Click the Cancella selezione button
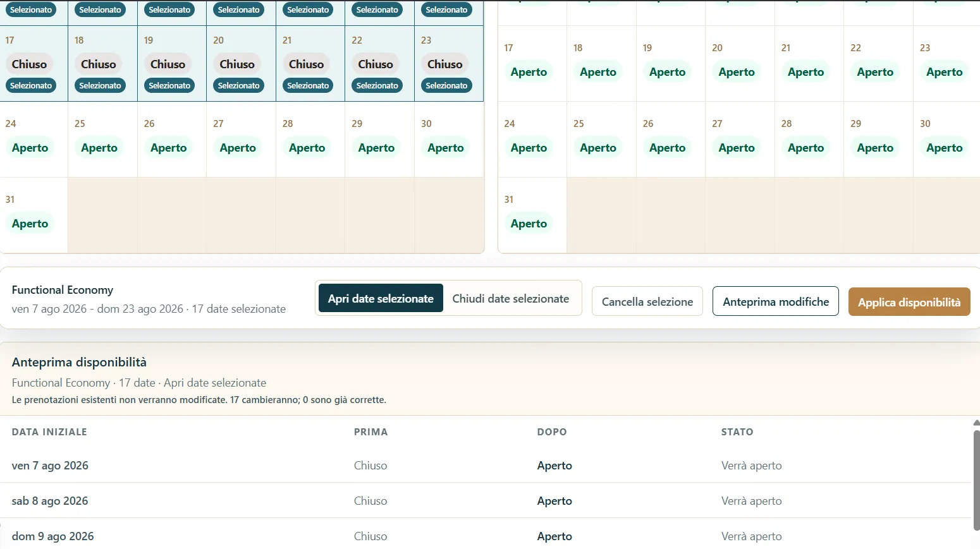This screenshot has width=980, height=549. (647, 301)
